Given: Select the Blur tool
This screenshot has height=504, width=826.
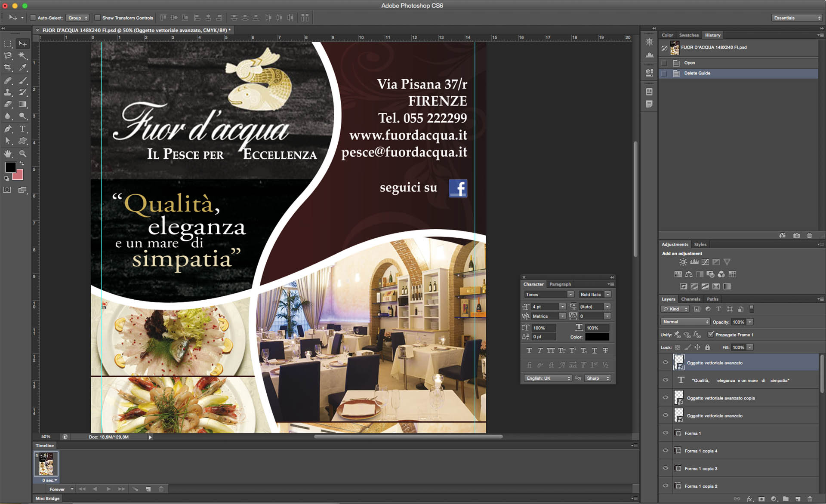Looking at the screenshot, I should point(8,116).
